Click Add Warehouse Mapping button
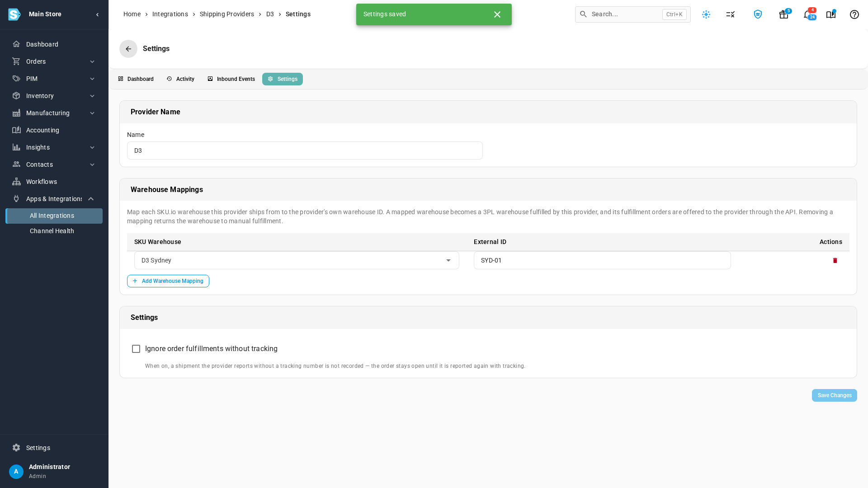The height and width of the screenshot is (488, 868). [x=168, y=281]
